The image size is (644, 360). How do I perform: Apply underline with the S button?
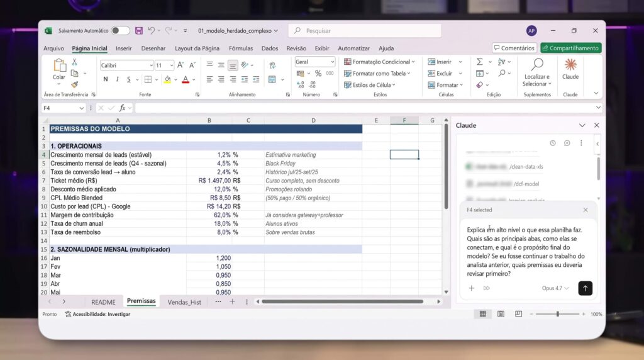point(128,79)
